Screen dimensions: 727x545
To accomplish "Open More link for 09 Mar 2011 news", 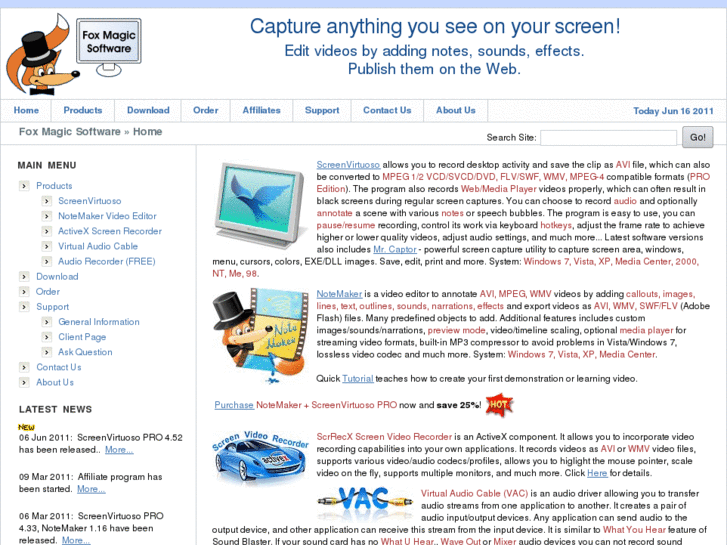I will click(91, 489).
